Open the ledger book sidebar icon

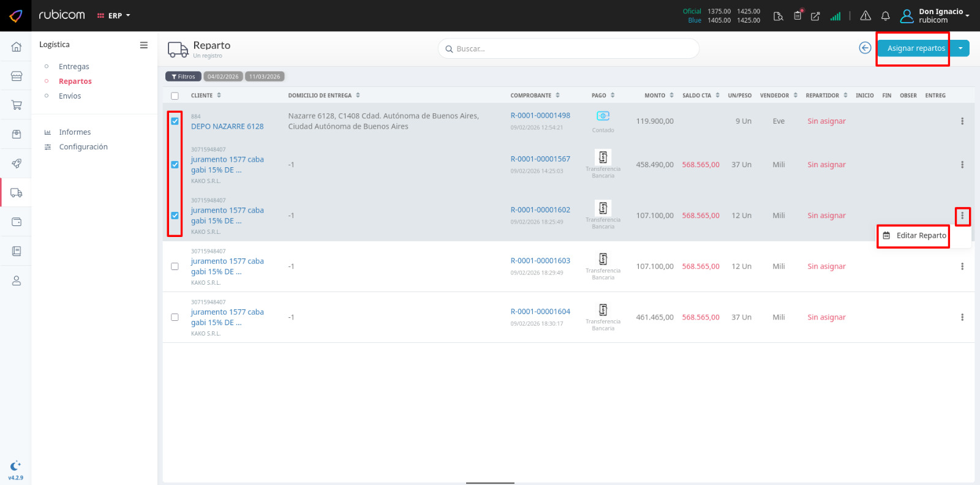click(x=17, y=251)
